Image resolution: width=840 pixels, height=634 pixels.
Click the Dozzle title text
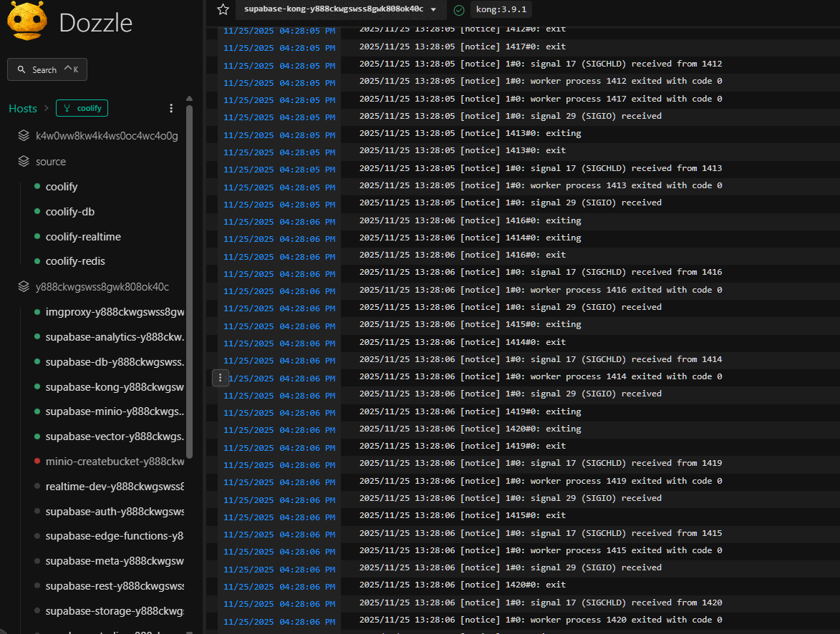95,23
